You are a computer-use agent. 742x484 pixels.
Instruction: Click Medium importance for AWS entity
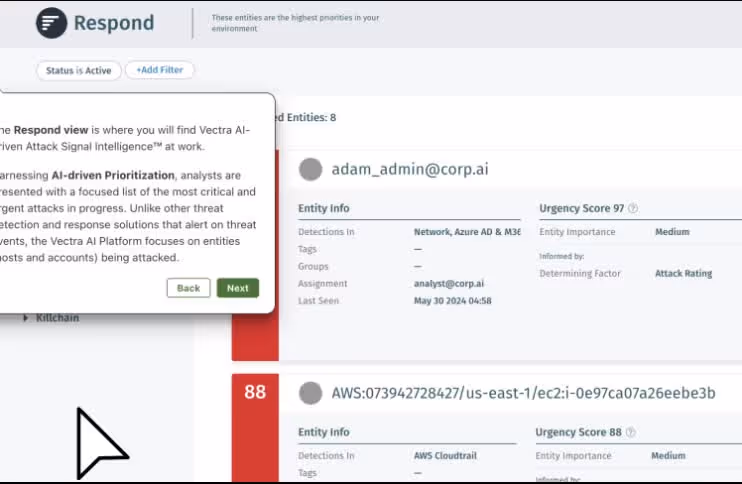click(x=668, y=456)
